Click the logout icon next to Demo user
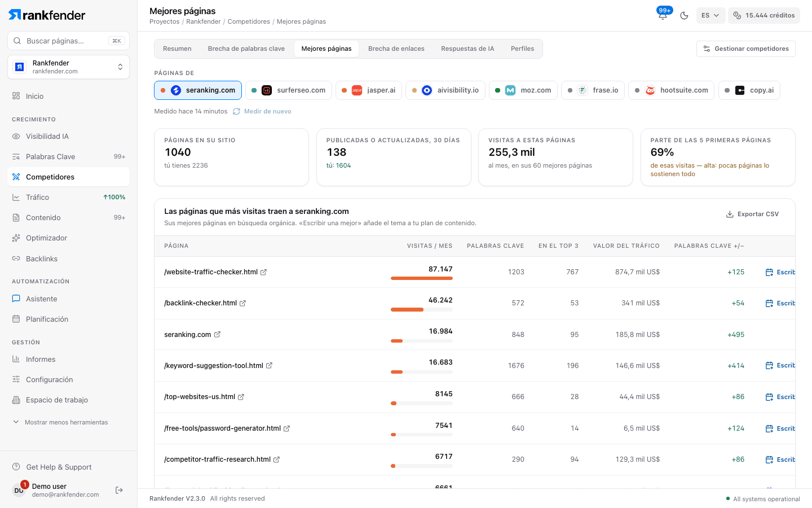Image resolution: width=812 pixels, height=508 pixels. tap(119, 490)
